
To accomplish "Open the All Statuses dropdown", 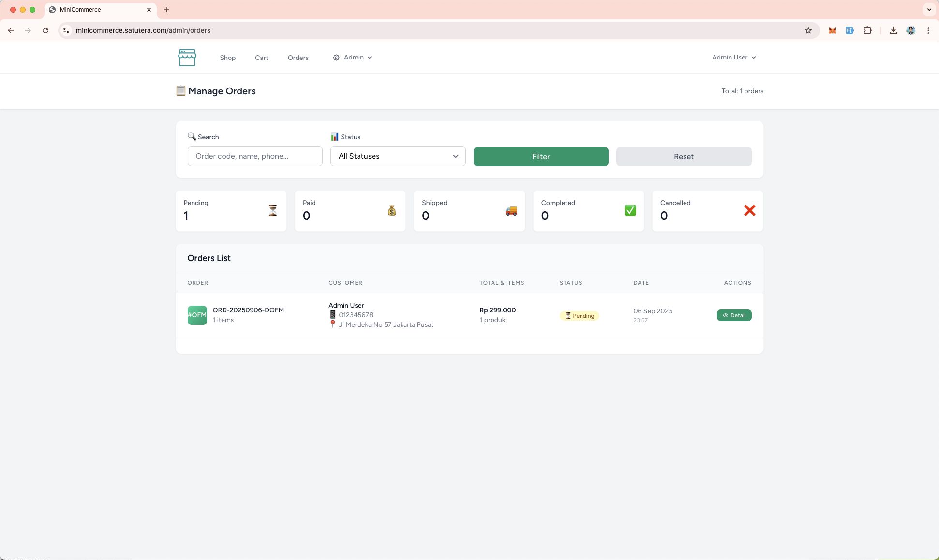I will click(398, 156).
